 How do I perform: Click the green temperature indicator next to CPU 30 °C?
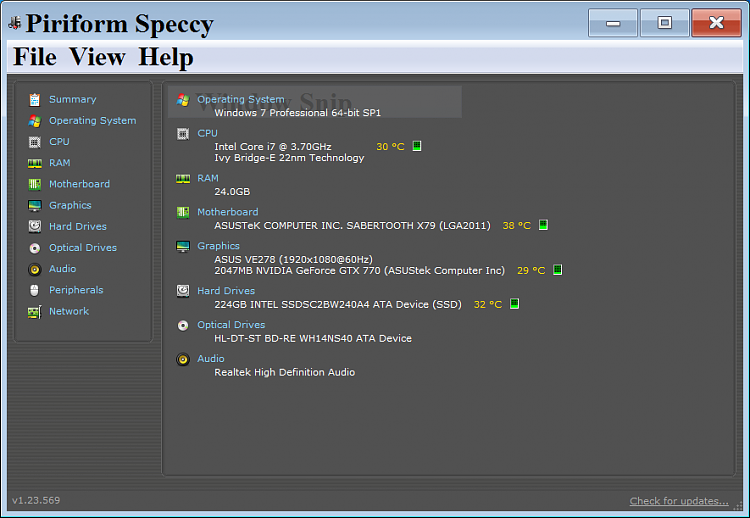point(417,146)
